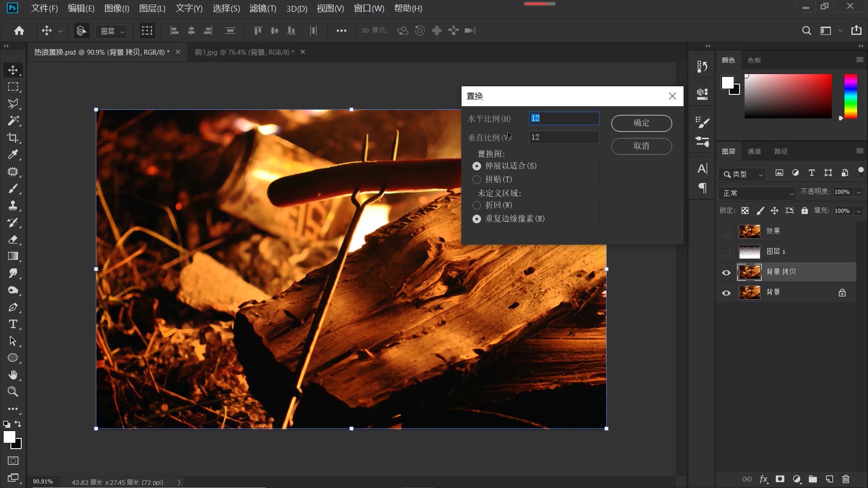This screenshot has width=868, height=488.
Task: Select the Eyedropper tool
Action: point(13,155)
